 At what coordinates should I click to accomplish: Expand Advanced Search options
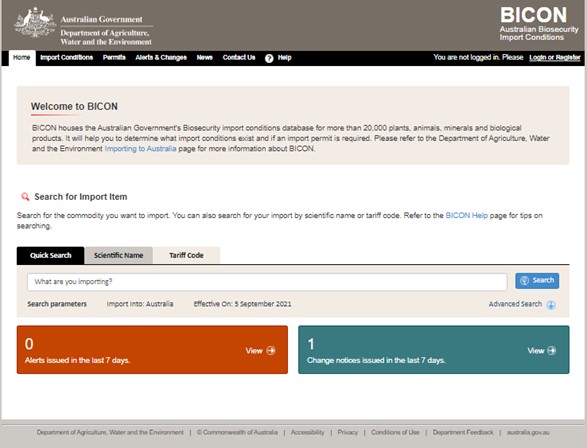click(522, 304)
